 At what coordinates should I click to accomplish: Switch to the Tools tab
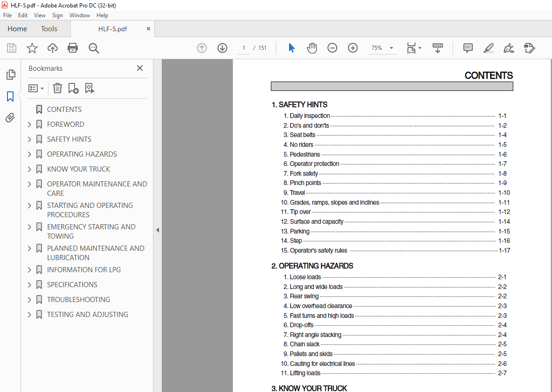[49, 29]
